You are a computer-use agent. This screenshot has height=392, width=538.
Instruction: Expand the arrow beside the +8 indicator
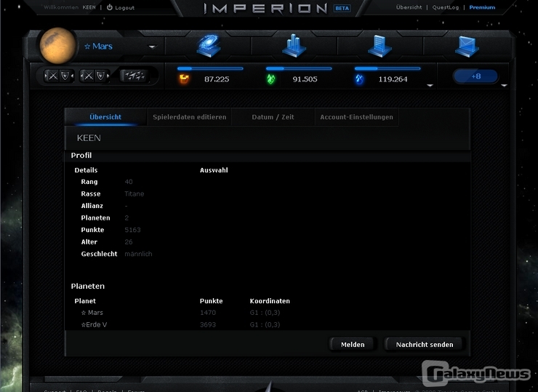[x=504, y=85]
